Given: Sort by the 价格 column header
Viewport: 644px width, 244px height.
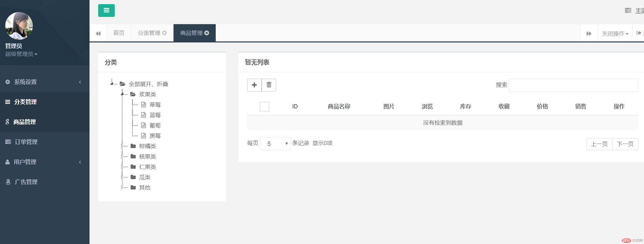Looking at the screenshot, I should (542, 106).
